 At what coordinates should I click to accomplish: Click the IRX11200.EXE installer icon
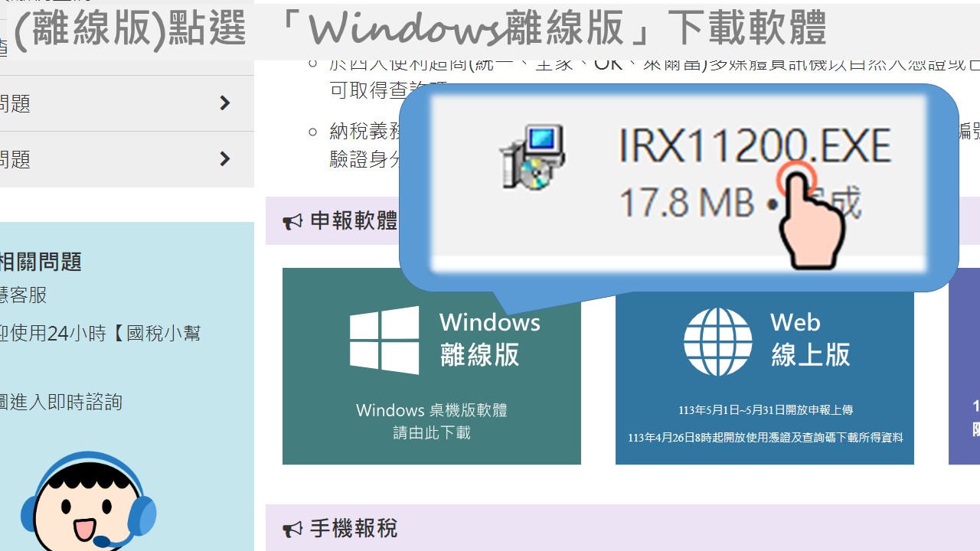coord(532,156)
